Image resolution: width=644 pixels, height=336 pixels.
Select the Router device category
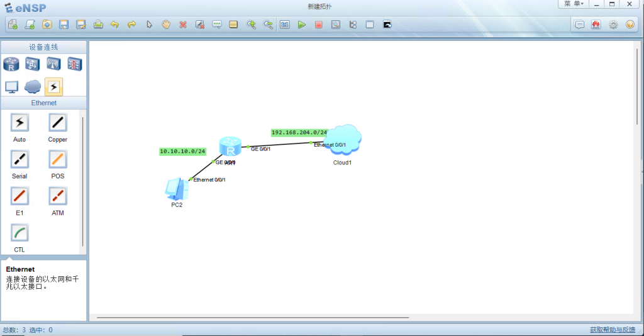11,64
